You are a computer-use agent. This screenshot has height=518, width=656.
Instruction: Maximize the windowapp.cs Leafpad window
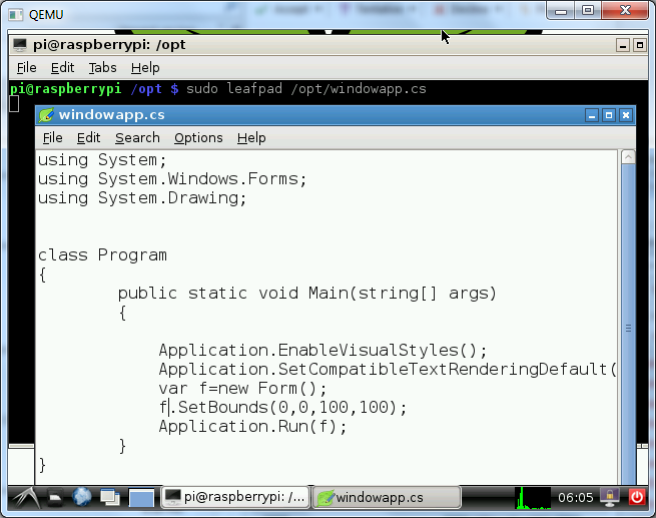[609, 115]
